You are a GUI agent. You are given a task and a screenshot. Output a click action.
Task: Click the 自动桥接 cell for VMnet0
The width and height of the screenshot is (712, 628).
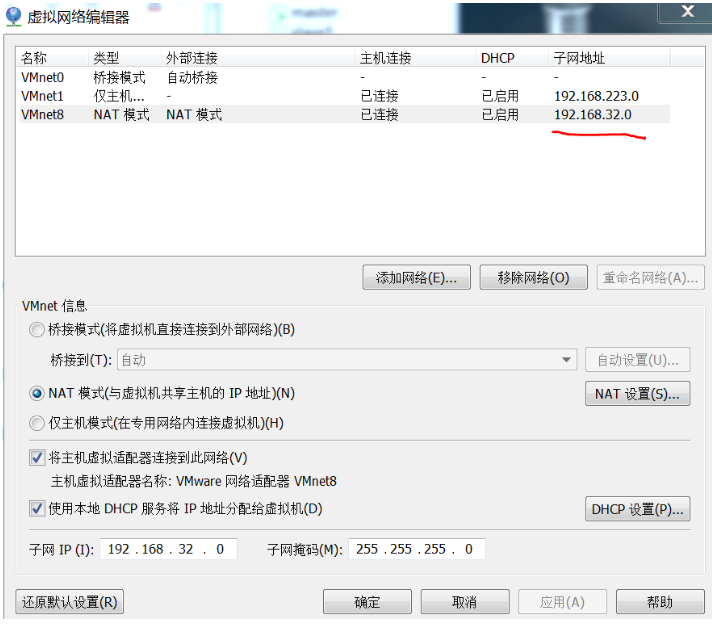[x=193, y=78]
